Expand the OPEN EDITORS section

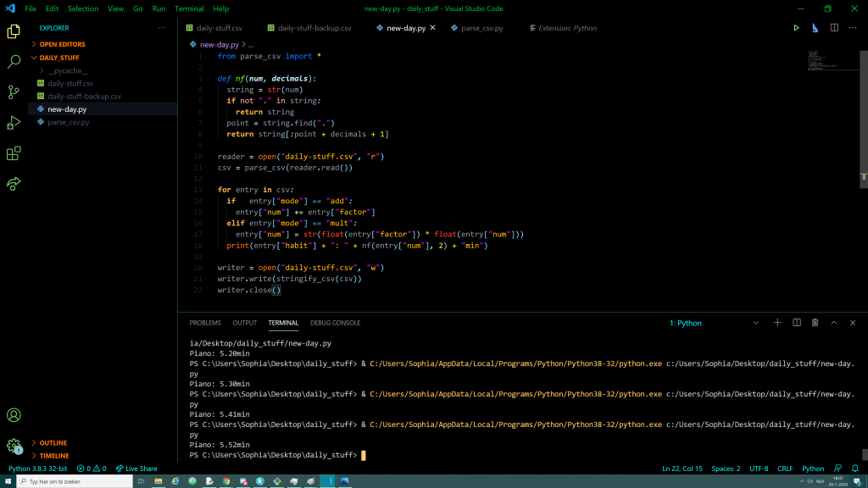(x=62, y=44)
